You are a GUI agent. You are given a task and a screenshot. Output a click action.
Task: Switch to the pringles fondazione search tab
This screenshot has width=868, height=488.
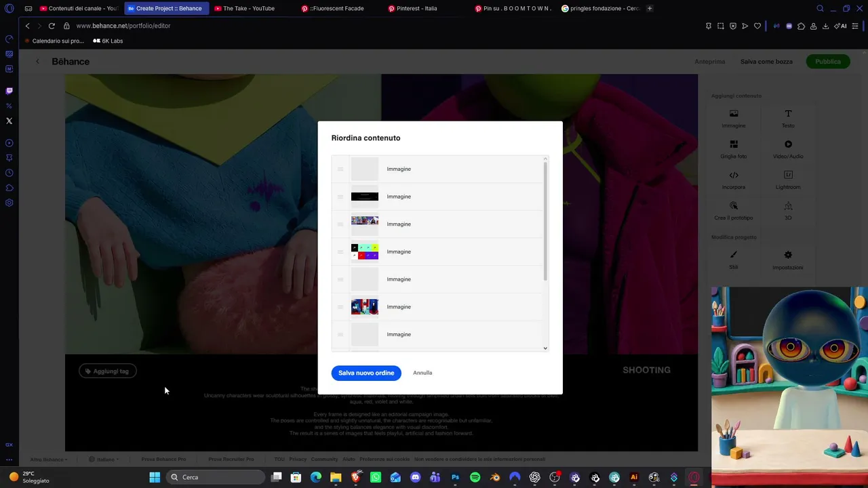[600, 9]
